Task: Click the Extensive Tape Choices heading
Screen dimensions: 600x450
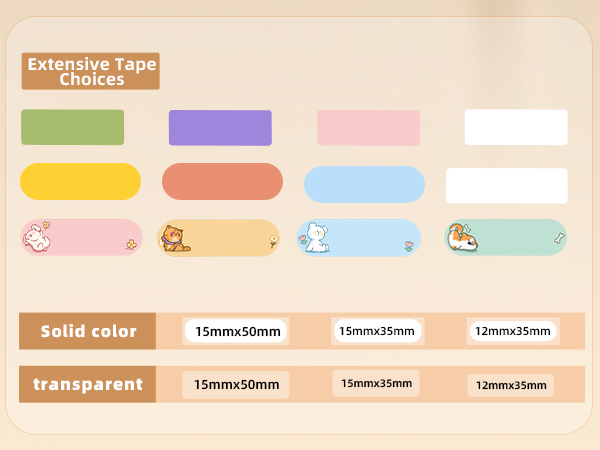Action: (90, 71)
